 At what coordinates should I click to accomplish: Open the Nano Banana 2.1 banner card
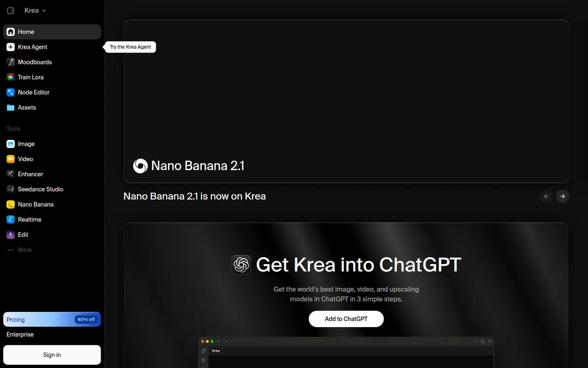tap(346, 101)
